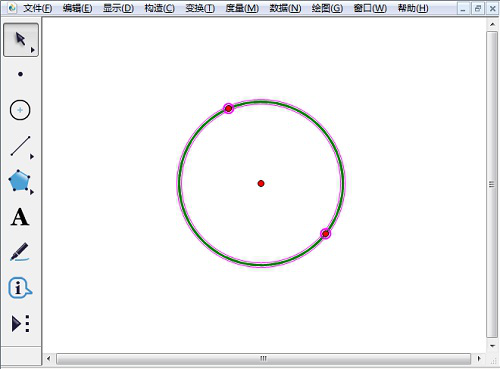The height and width of the screenshot is (369, 500).
Task: Select the Information tool
Action: [x=20, y=288]
